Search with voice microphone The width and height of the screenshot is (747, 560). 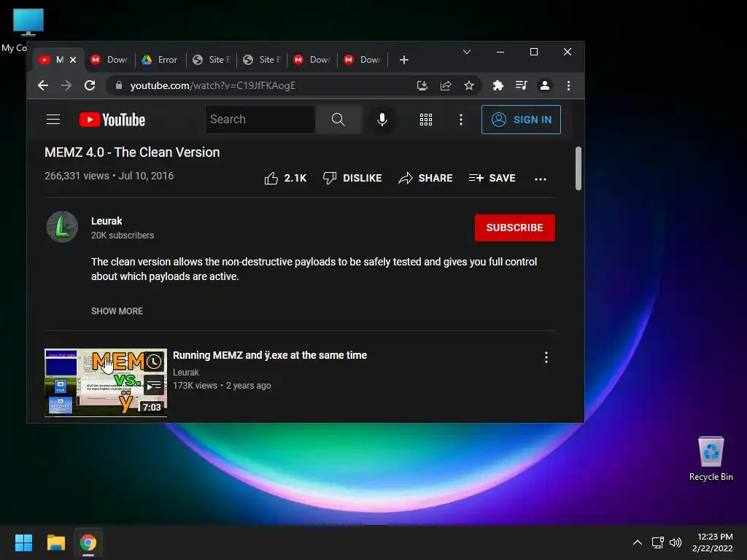(x=382, y=120)
